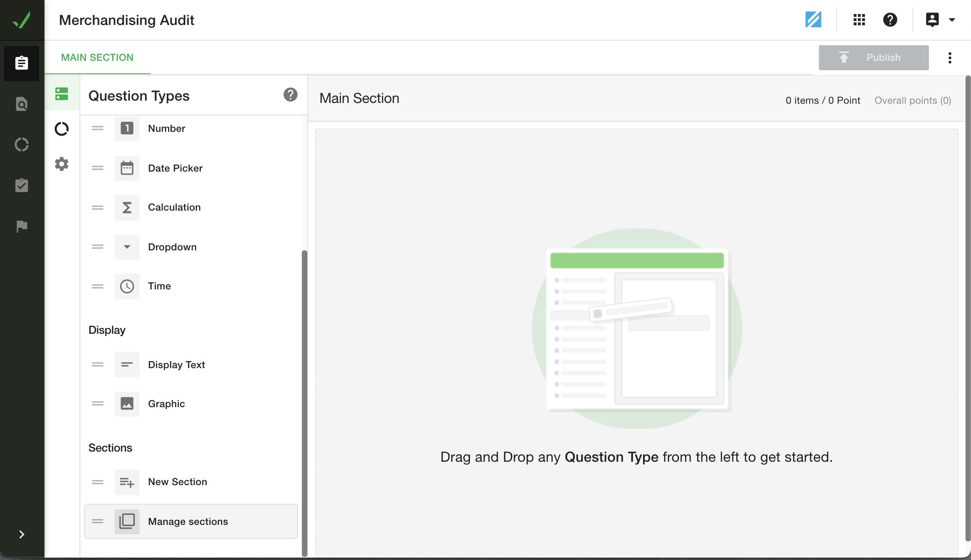
Task: Open the document search icon in sidebar
Action: click(21, 104)
